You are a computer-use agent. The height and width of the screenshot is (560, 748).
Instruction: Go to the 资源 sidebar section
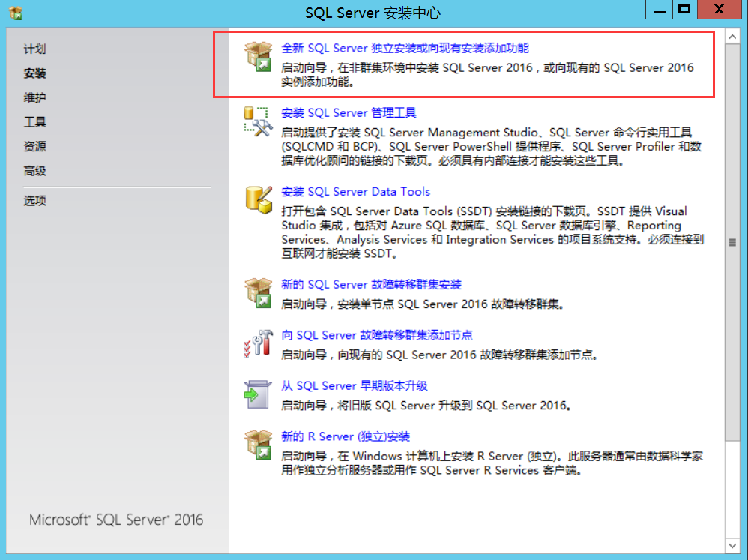[x=34, y=146]
